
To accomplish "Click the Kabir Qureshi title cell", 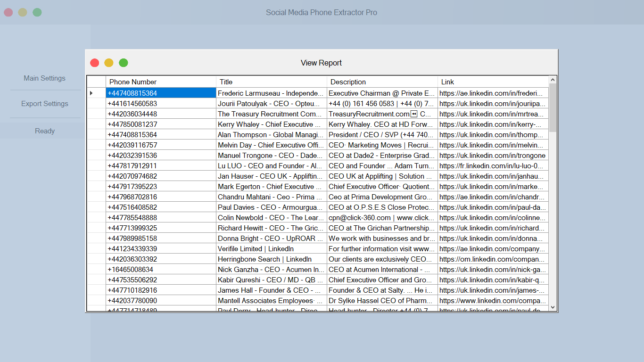I will tap(272, 280).
